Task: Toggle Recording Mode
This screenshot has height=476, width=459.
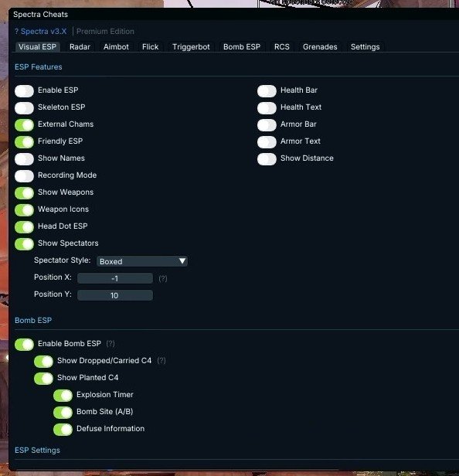Action: [24, 175]
